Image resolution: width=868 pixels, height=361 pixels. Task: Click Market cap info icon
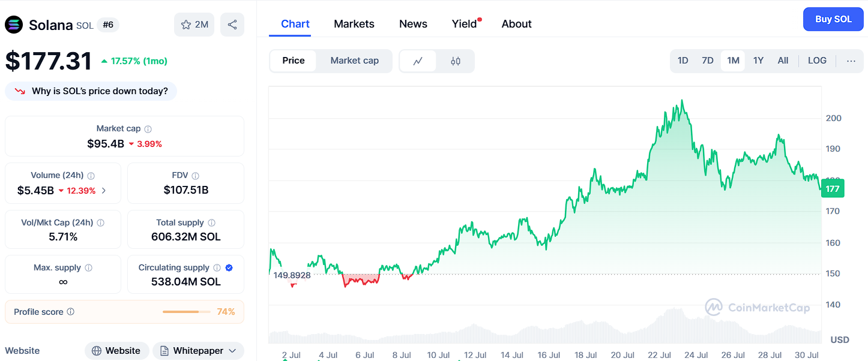(x=148, y=129)
